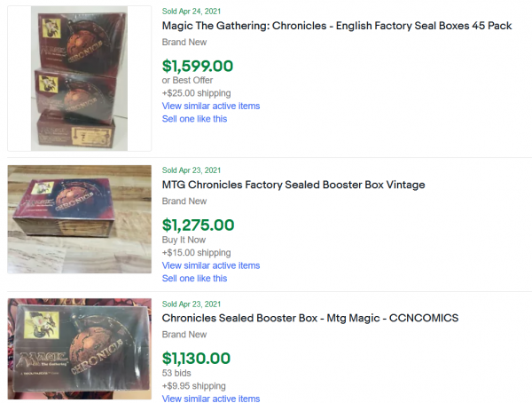Click '+$9.95 shipping' on third listing
The height and width of the screenshot is (403, 532).
[x=193, y=386]
